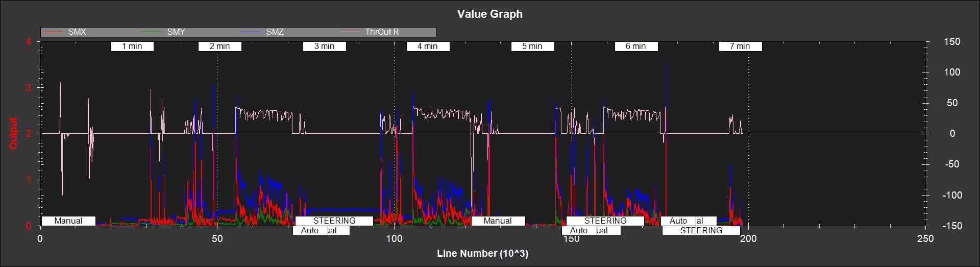Image resolution: width=980 pixels, height=267 pixels.
Task: Click the 3 min time marker
Action: [x=324, y=46]
